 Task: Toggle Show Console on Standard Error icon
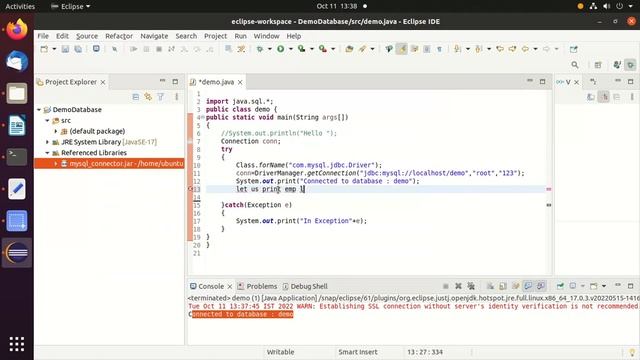coord(541,286)
